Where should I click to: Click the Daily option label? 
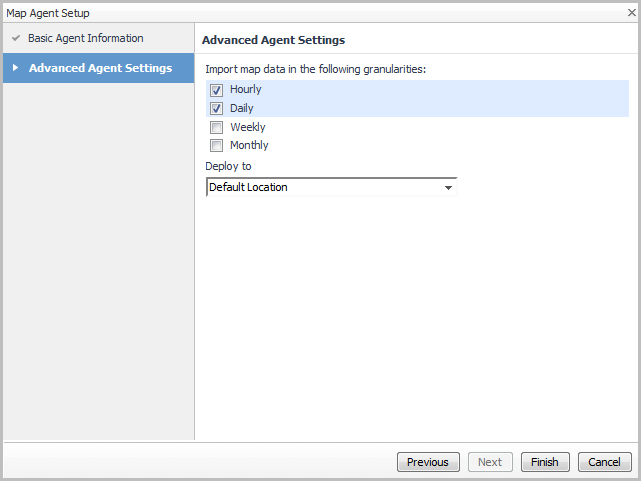tap(242, 108)
